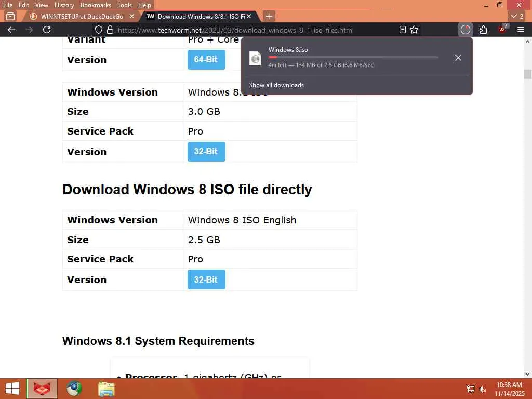Open the Tools menu
This screenshot has height=399, width=532.
click(x=124, y=5)
